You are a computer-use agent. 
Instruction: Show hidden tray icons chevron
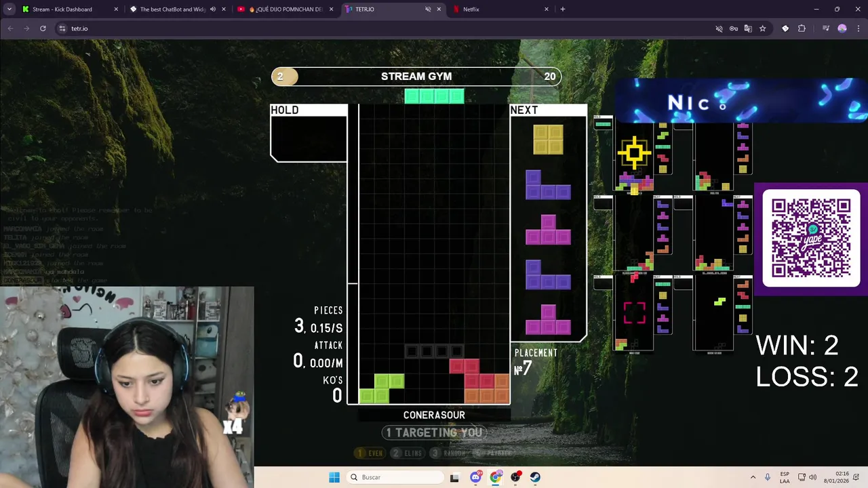[753, 477]
